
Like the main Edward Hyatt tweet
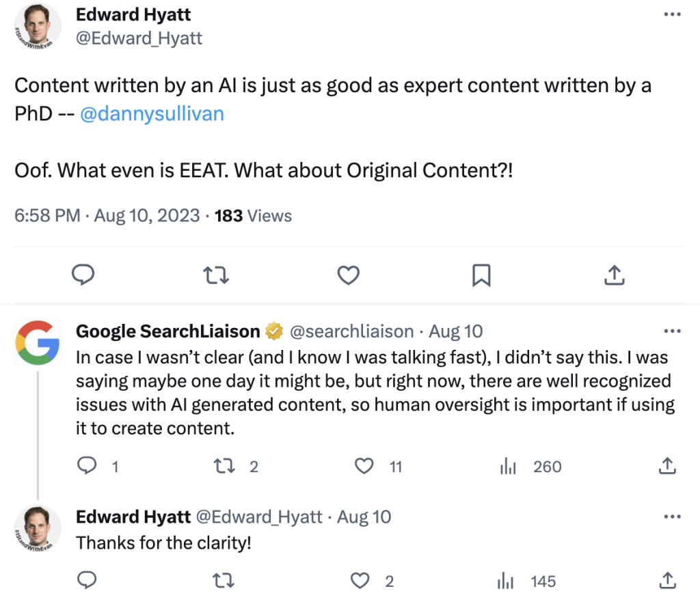click(349, 275)
